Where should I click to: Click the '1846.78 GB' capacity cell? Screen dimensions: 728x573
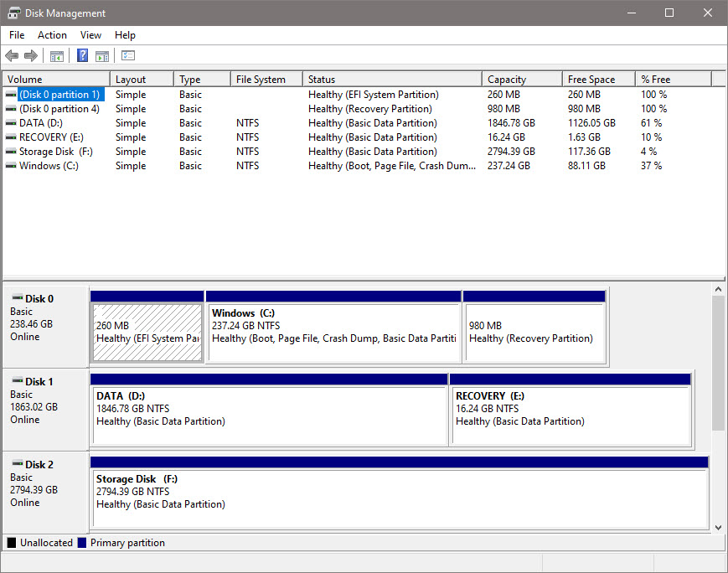coord(511,123)
